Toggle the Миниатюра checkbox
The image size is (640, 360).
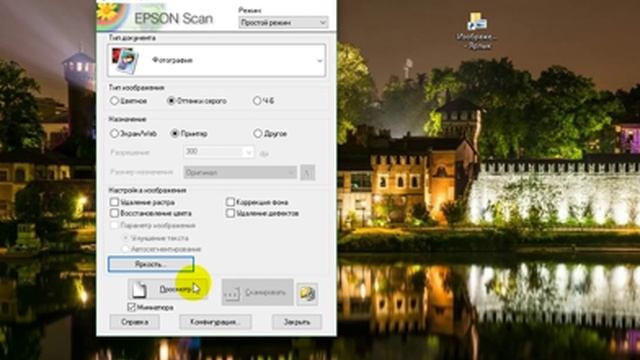point(131,307)
